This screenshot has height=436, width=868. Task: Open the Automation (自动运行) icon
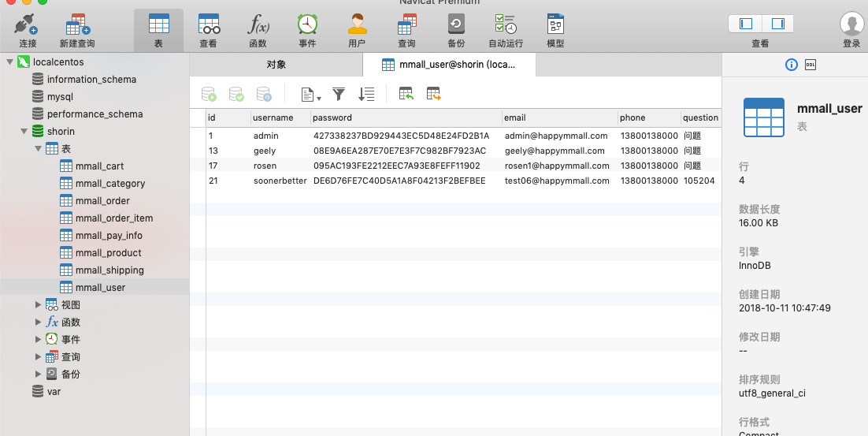coord(506,31)
